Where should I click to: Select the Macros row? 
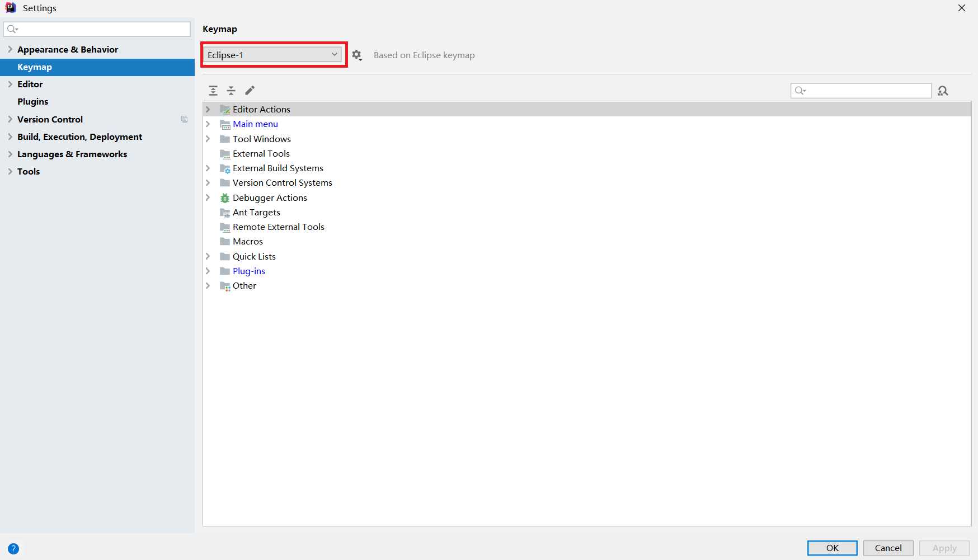click(x=587, y=242)
